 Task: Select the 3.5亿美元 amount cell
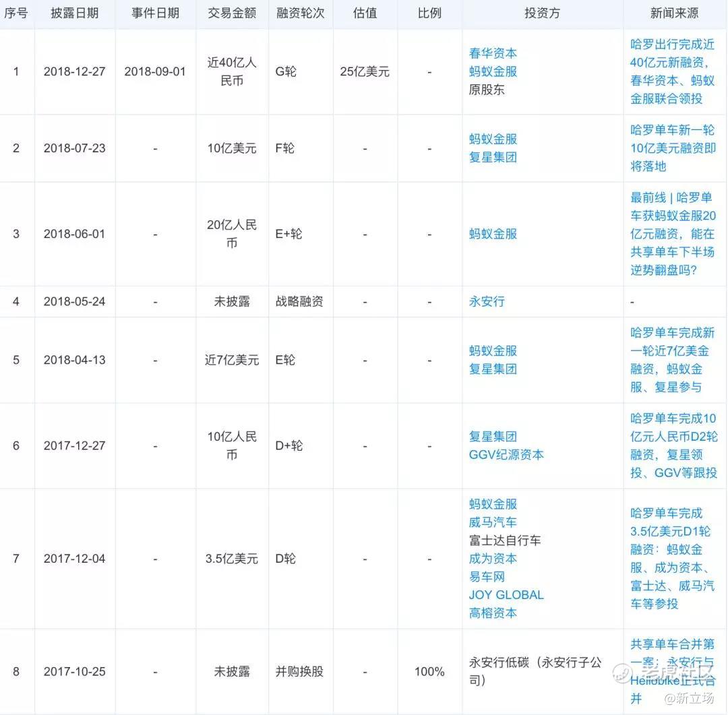click(x=232, y=559)
